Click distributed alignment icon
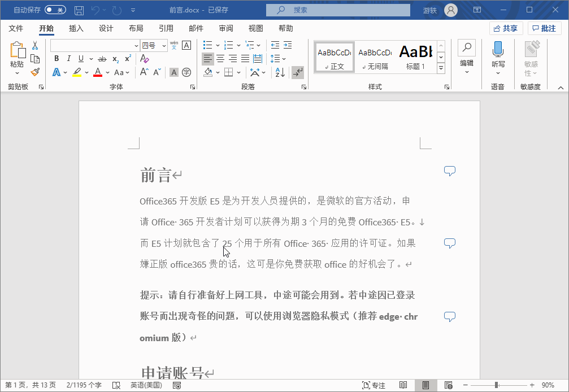The width and height of the screenshot is (569, 392). pos(258,58)
